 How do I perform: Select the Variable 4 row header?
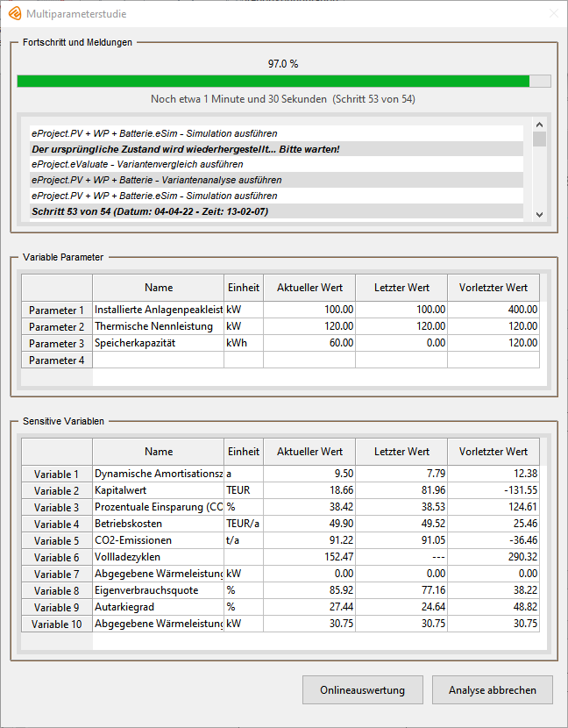point(57,525)
